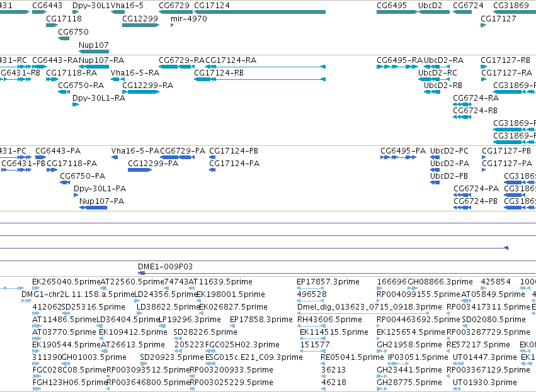Click the Dpy-30L1 gene label

[91, 6]
